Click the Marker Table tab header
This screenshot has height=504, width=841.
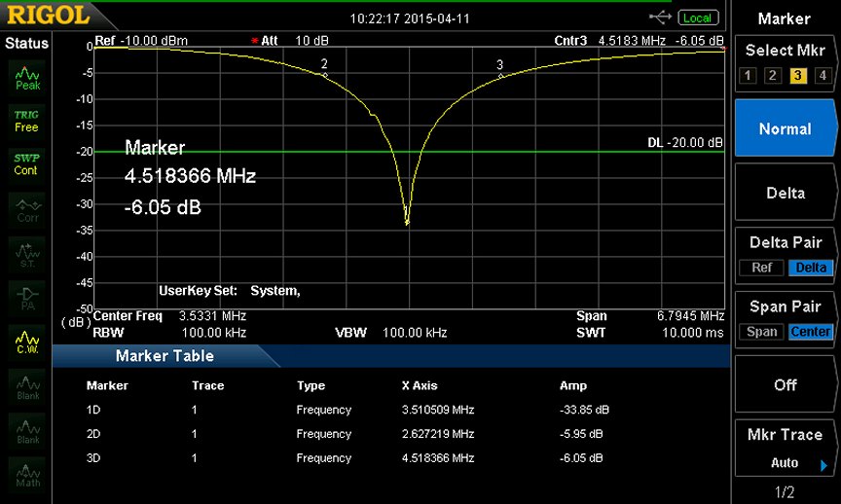165,356
